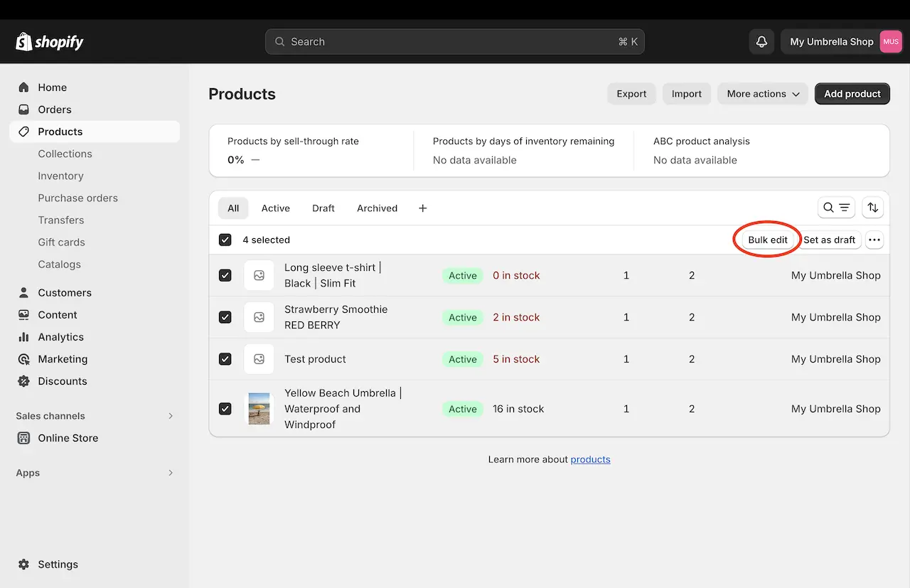910x588 pixels.
Task: Open Inventory in the sidebar
Action: pos(60,176)
